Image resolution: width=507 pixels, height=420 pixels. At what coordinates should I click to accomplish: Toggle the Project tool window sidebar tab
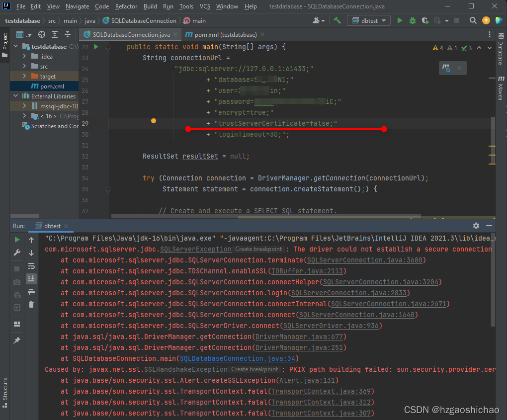[5, 45]
